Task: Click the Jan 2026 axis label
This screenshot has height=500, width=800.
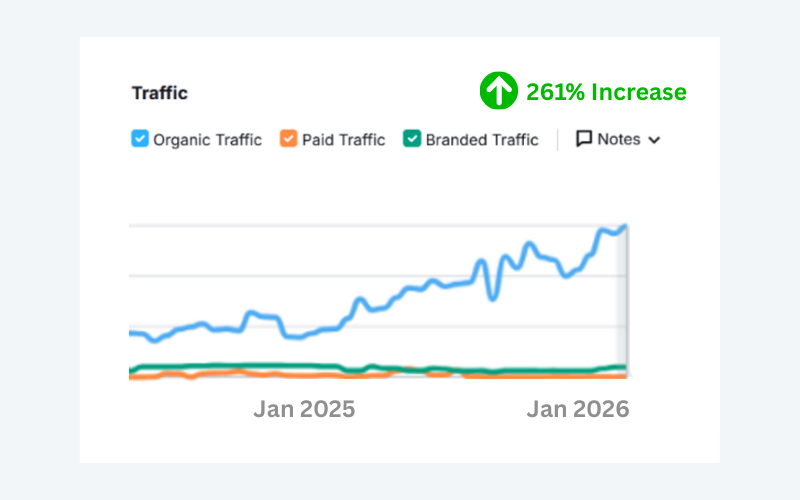Action: point(578,409)
